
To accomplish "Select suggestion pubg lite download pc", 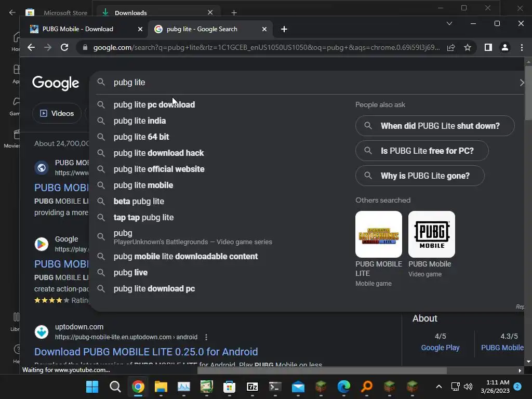I will tap(154, 289).
